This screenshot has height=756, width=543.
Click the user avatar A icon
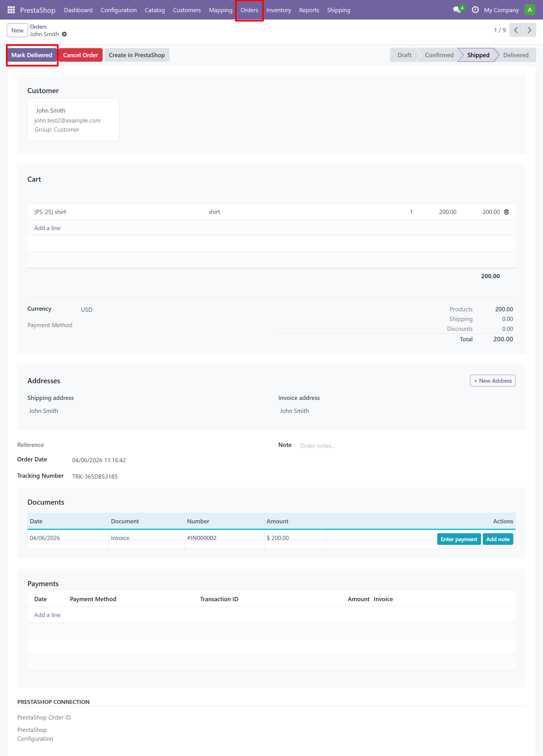[529, 10]
